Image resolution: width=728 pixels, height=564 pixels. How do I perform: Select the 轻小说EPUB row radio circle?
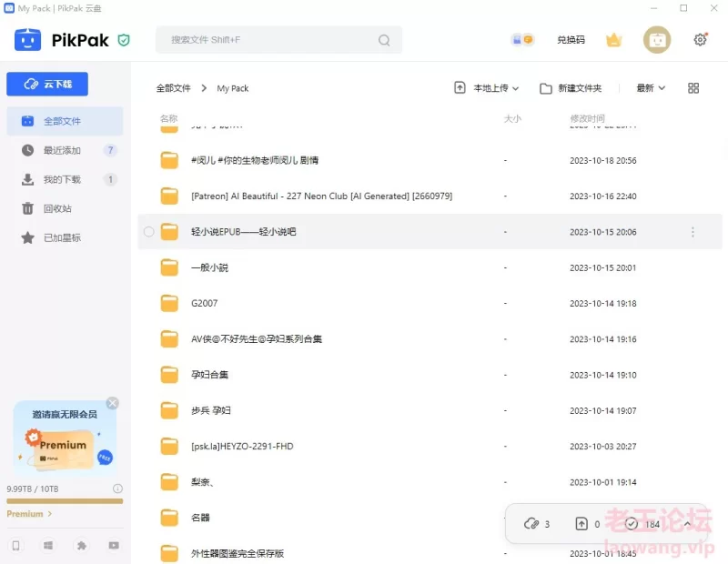pos(148,232)
